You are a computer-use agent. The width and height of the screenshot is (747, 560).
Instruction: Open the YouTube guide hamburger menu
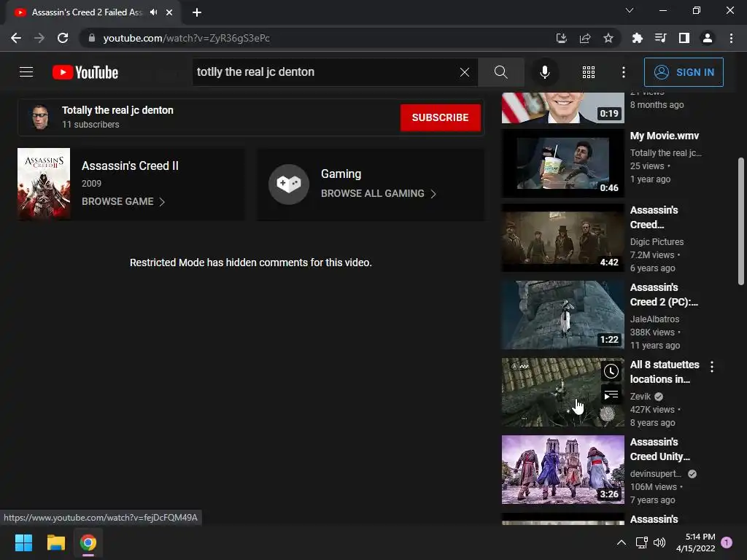click(26, 72)
